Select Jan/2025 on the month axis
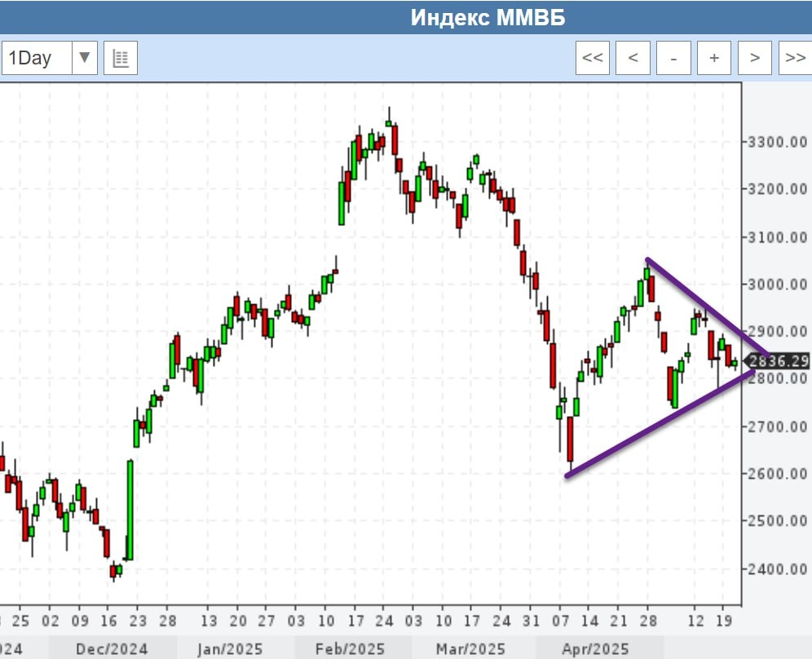 tap(230, 648)
